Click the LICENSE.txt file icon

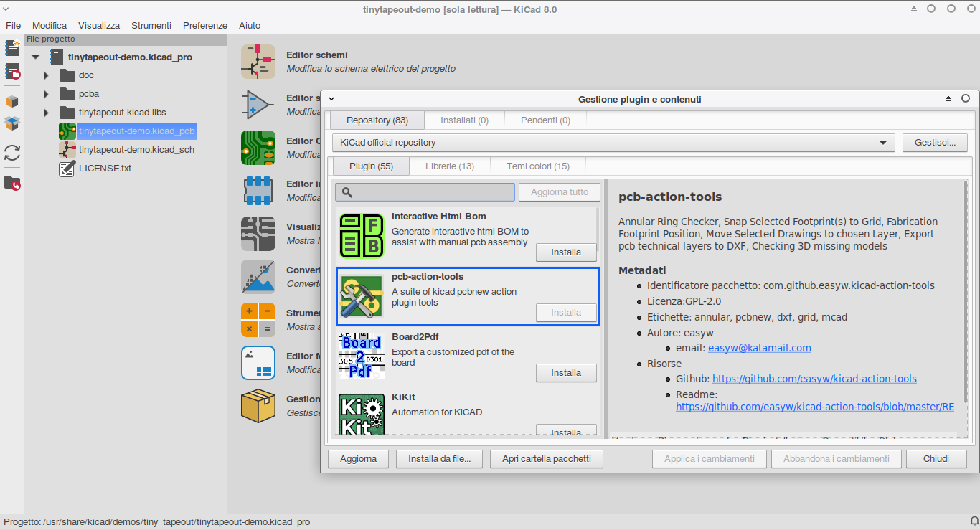click(67, 169)
